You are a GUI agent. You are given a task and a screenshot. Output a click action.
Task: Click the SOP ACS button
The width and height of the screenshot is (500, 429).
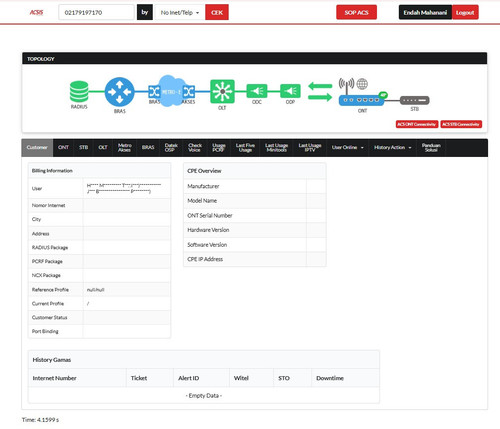(356, 12)
